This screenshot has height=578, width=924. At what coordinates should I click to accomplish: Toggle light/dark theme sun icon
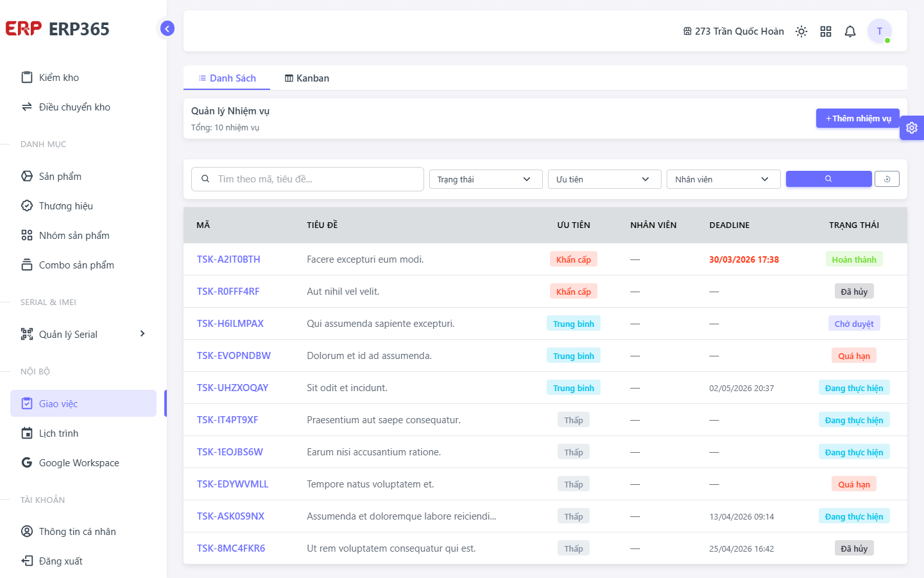(801, 31)
